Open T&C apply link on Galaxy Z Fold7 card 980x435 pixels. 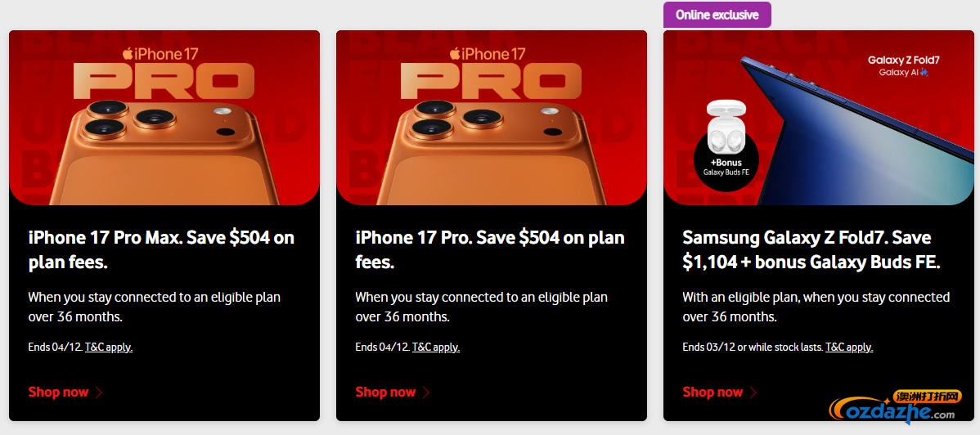pos(849,347)
